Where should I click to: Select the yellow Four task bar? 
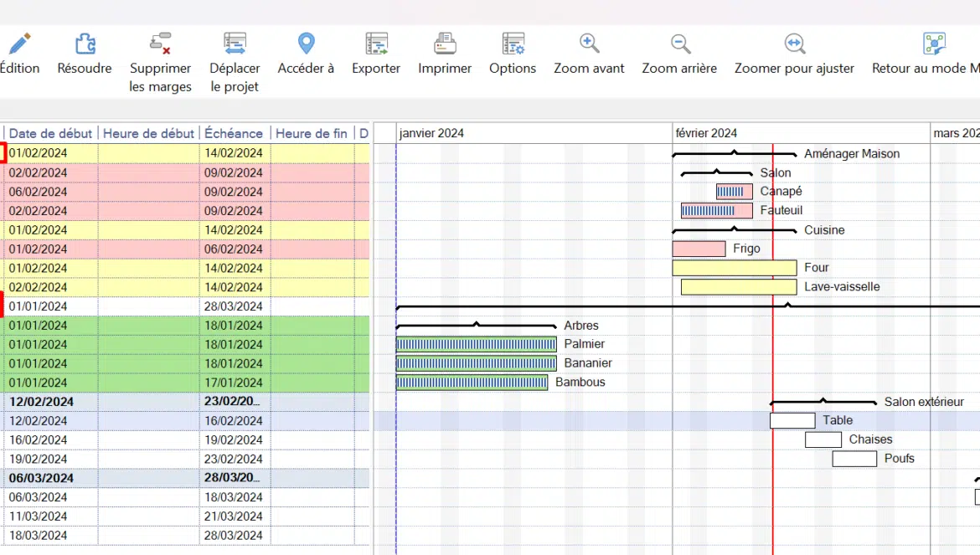(x=734, y=268)
